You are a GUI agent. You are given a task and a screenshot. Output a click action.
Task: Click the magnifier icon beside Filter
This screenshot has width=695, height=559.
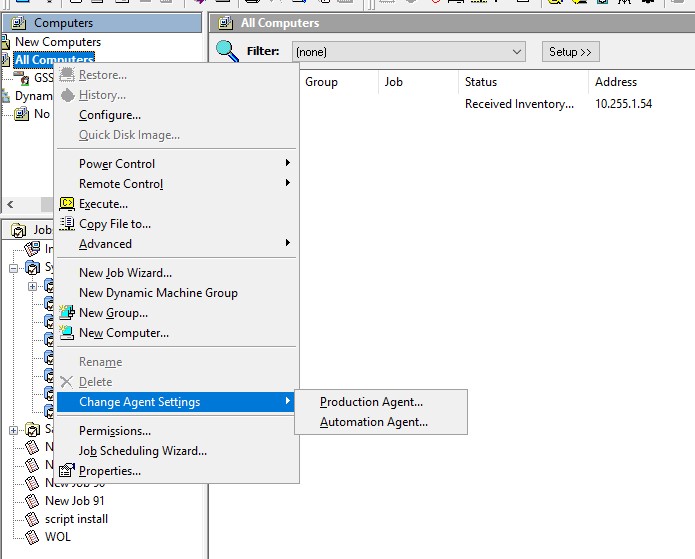[x=228, y=51]
